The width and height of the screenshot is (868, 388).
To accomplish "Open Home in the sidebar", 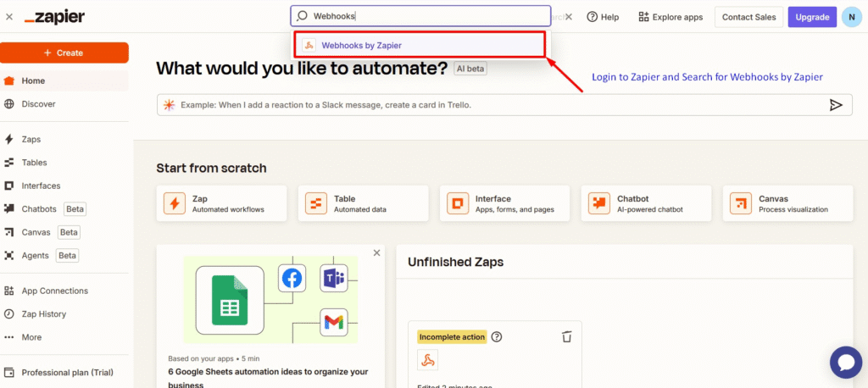I will tap(64, 80).
